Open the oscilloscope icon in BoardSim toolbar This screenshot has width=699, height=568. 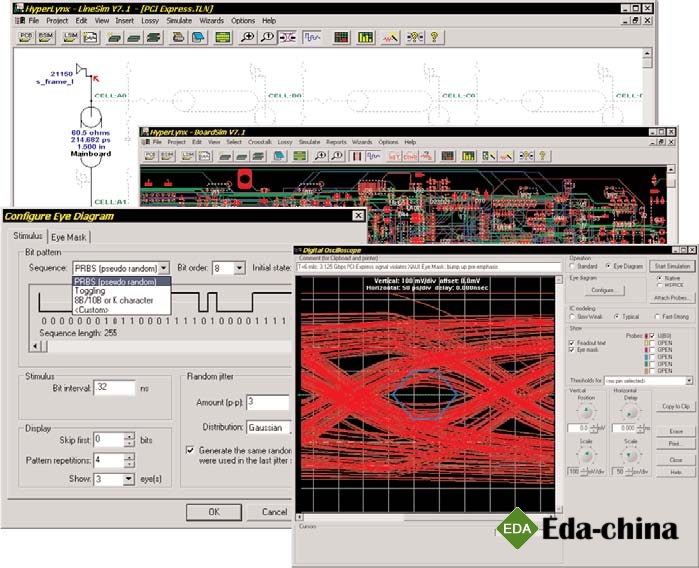(x=374, y=156)
